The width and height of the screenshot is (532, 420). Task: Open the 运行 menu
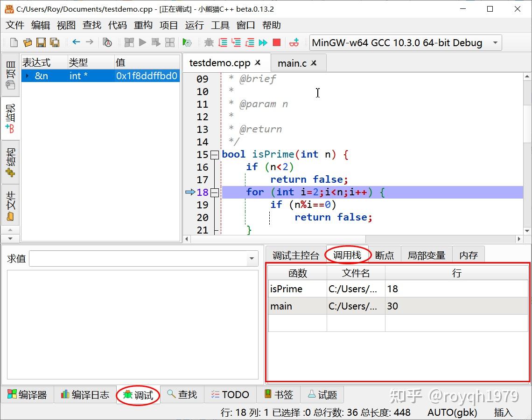pyautogui.click(x=194, y=25)
